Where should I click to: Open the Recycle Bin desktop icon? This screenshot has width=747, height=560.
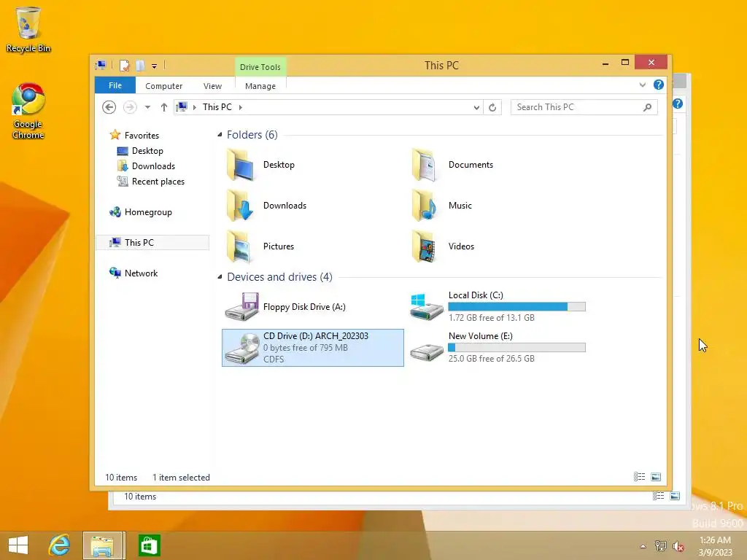click(x=28, y=29)
